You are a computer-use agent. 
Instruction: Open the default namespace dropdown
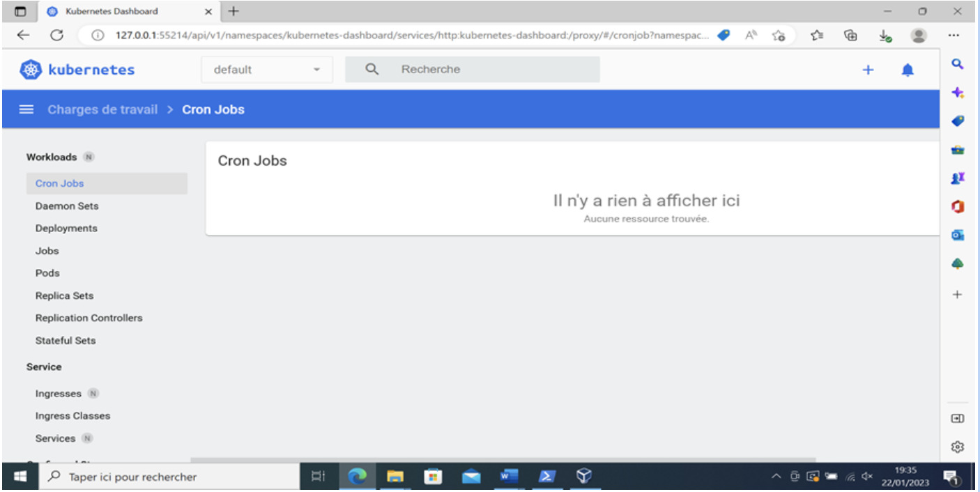(x=267, y=69)
